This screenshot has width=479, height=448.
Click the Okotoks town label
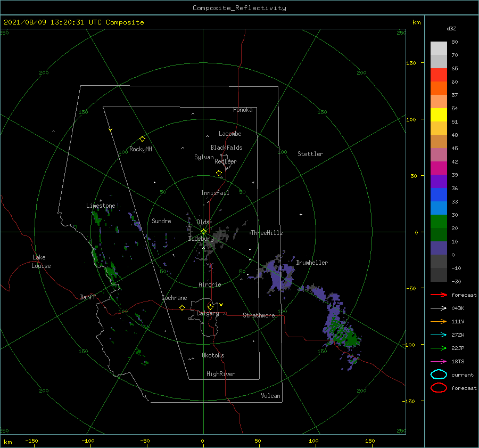[213, 355]
